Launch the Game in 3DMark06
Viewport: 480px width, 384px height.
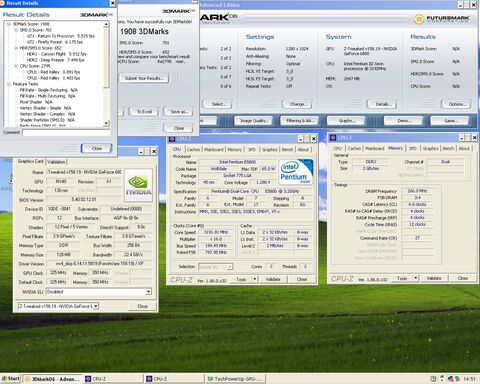450,121
